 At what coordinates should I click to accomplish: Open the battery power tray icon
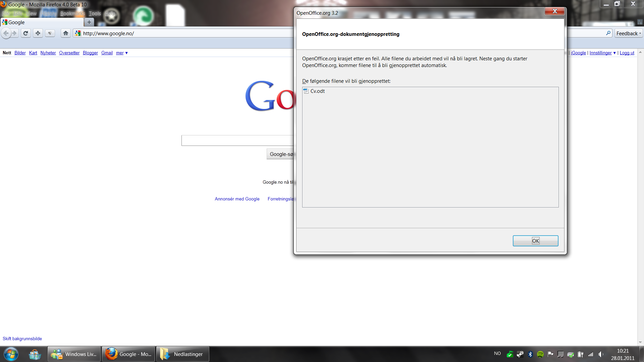click(x=581, y=354)
